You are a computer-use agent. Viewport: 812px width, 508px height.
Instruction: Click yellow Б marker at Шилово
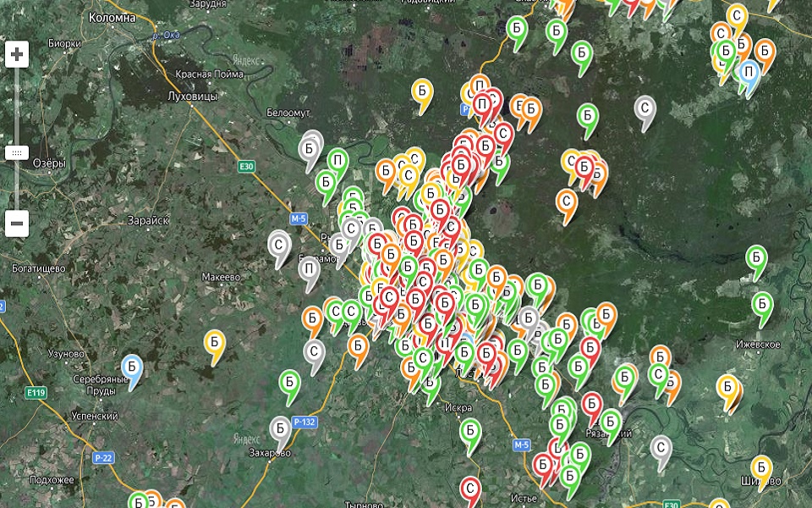pyautogui.click(x=761, y=468)
